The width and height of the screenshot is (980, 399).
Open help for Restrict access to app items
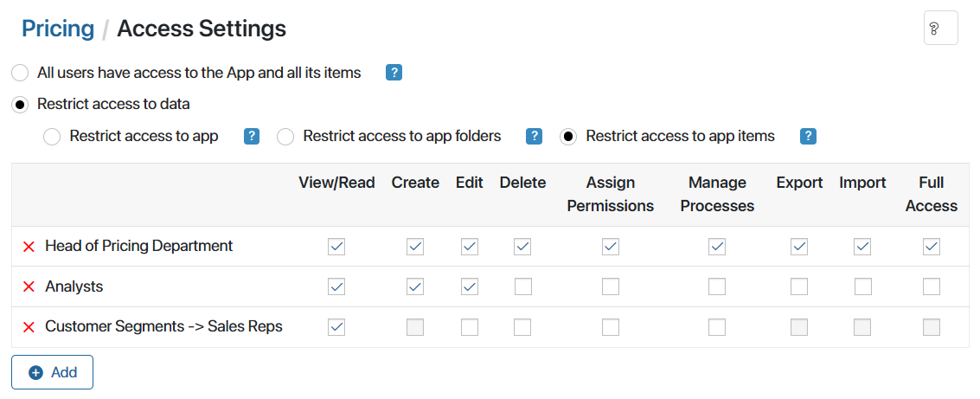pyautogui.click(x=808, y=137)
